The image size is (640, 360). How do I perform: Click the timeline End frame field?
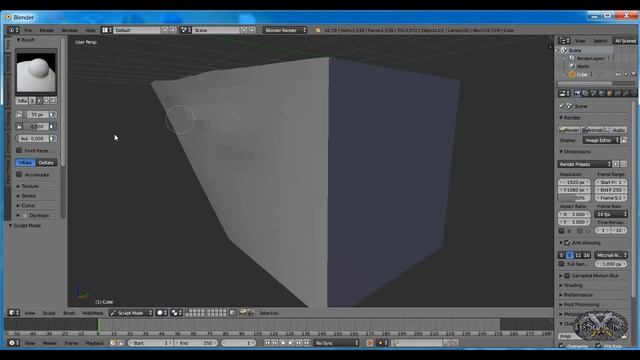[196, 343]
